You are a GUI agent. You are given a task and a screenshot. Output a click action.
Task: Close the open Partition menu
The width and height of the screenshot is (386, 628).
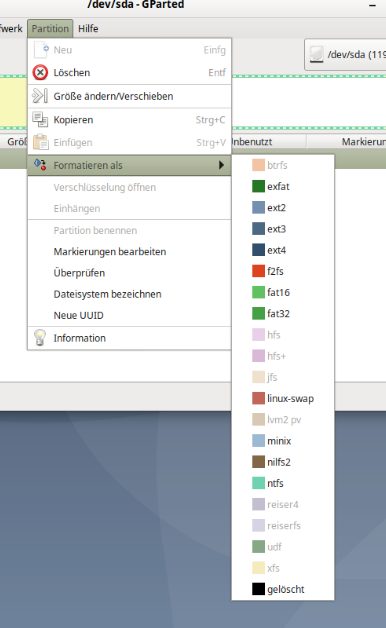[50, 28]
